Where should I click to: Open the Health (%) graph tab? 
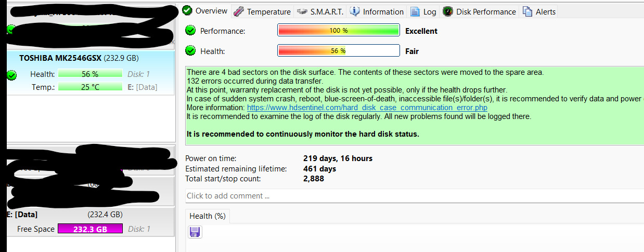[x=207, y=216]
